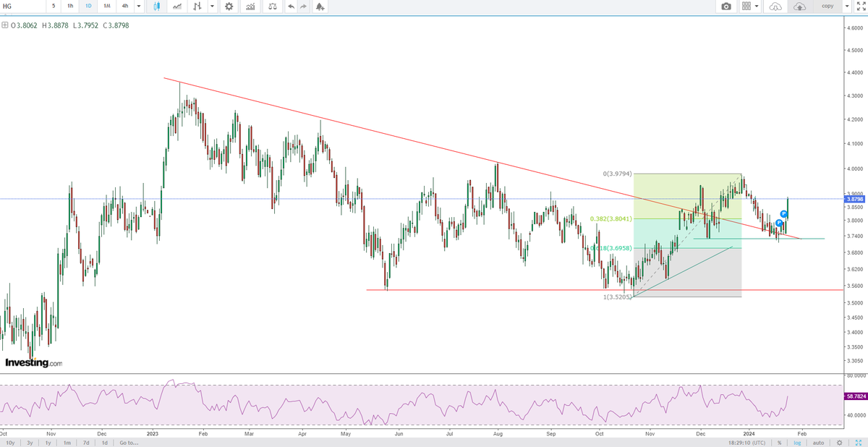Open chart settings gear in top toolbar
Viewport: 868px width, 447px height.
[x=229, y=6]
